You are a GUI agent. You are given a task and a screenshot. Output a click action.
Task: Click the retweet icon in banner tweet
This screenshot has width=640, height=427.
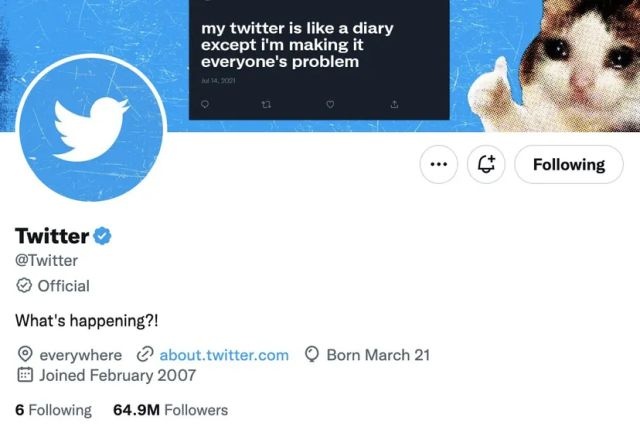tap(267, 102)
